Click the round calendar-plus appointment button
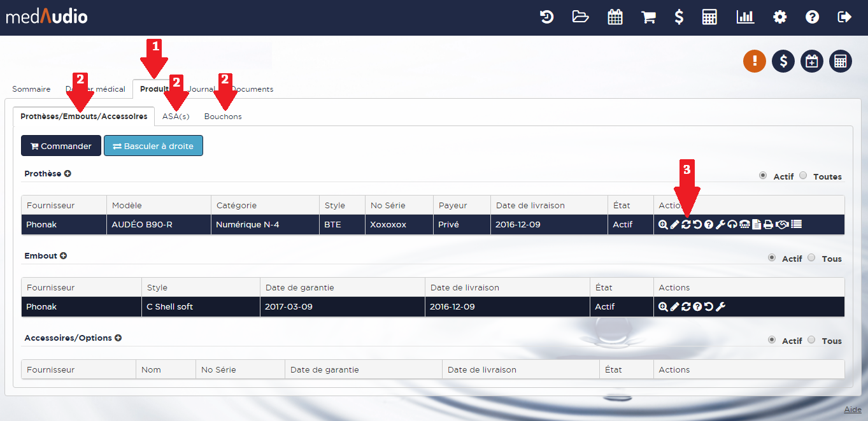Image resolution: width=868 pixels, height=421 pixels. point(812,61)
